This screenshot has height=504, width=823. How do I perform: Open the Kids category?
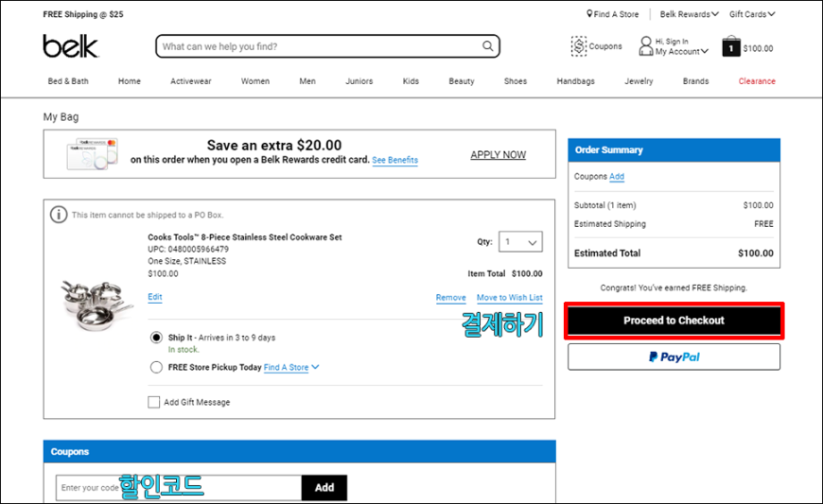click(411, 81)
